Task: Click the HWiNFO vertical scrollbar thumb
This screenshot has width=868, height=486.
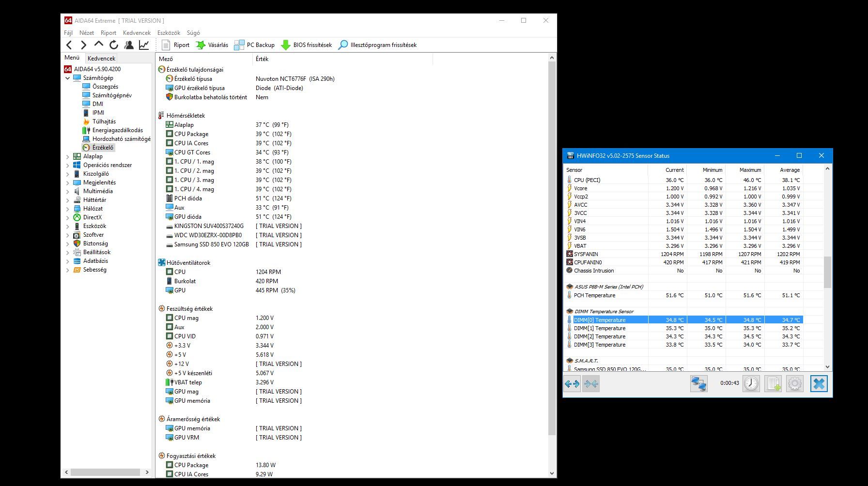Action: (827, 272)
